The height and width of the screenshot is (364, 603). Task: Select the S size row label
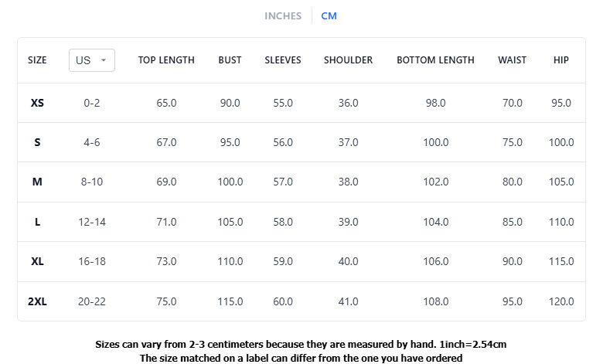[x=37, y=143]
